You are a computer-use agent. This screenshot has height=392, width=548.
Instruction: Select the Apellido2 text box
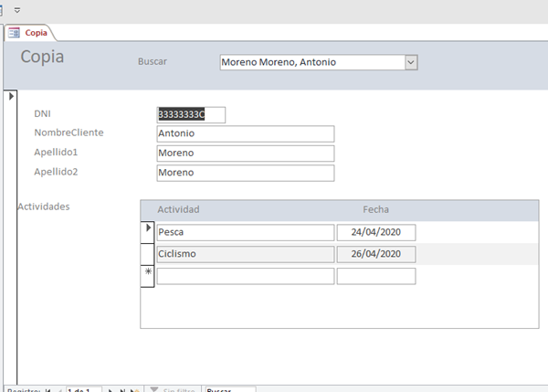[x=245, y=173]
